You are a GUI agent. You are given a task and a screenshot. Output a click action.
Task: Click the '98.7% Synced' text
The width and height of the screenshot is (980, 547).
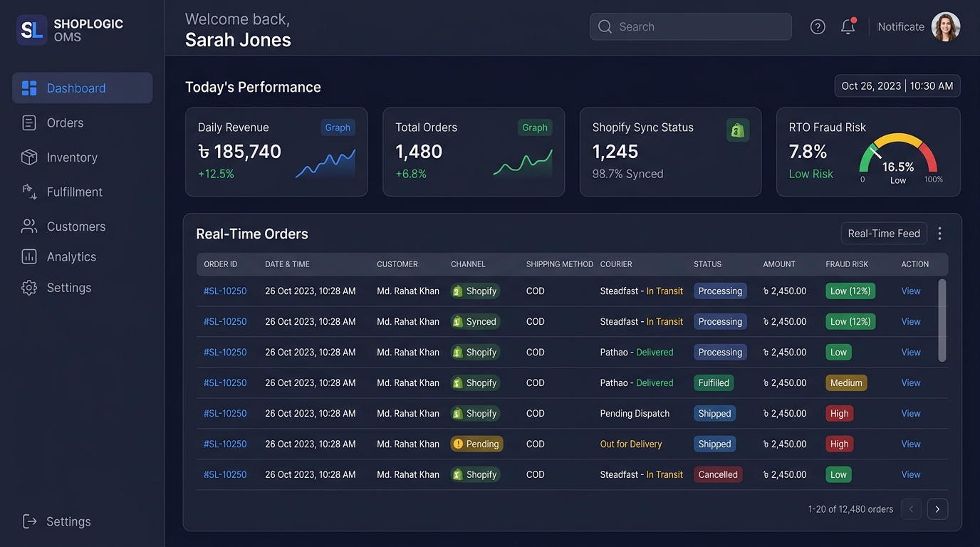click(627, 174)
